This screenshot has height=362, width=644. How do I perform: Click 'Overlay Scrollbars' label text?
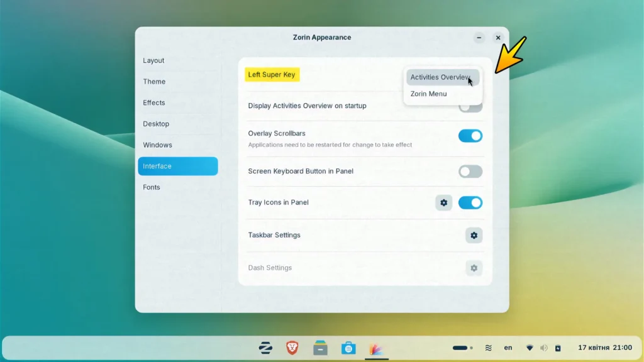tap(277, 133)
